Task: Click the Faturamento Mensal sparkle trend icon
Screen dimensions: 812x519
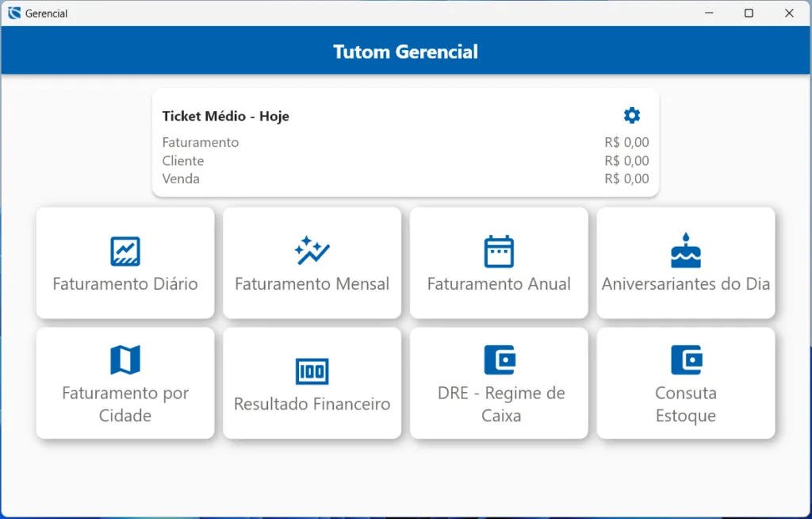Action: pos(312,251)
